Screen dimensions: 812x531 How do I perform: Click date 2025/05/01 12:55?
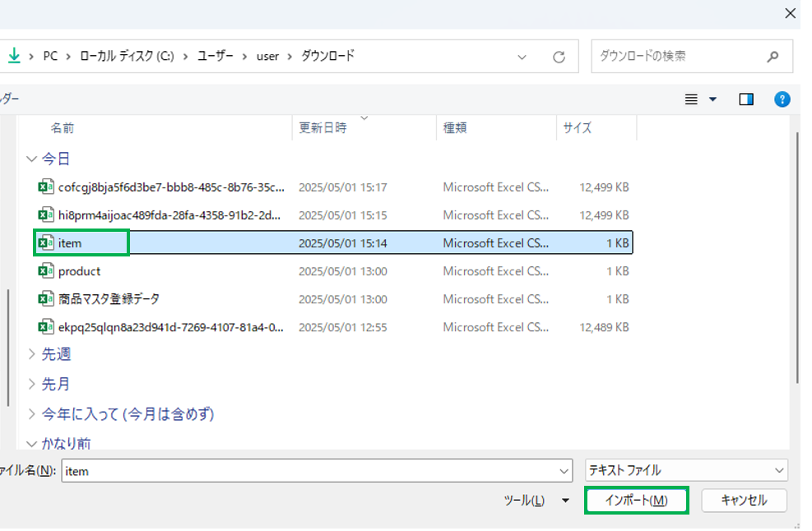tap(343, 327)
